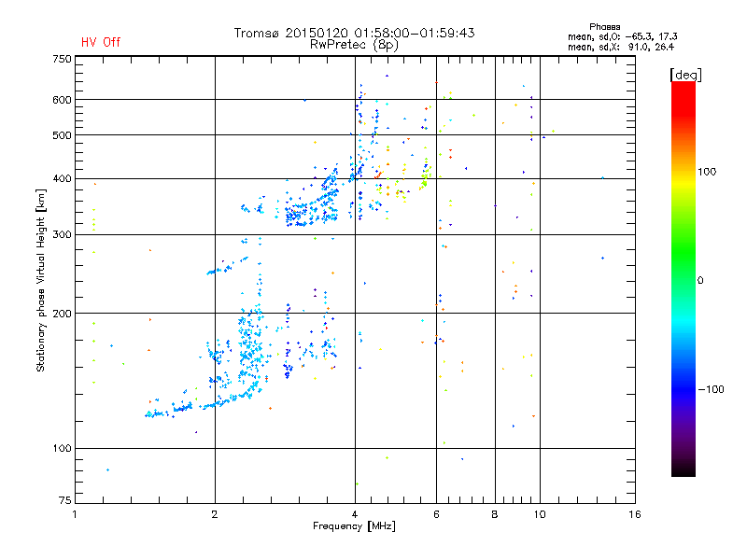747x560 pixels.
Task: Select the 'mean, sd,O: -65.3, 17.3' line
Action: pyautogui.click(x=622, y=36)
